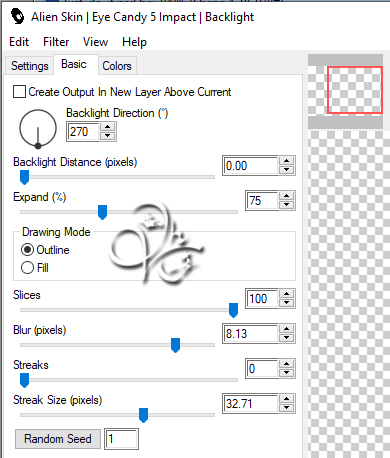This screenshot has width=390, height=458.
Task: Decrease Blur pixels with down spinner
Action: click(286, 338)
